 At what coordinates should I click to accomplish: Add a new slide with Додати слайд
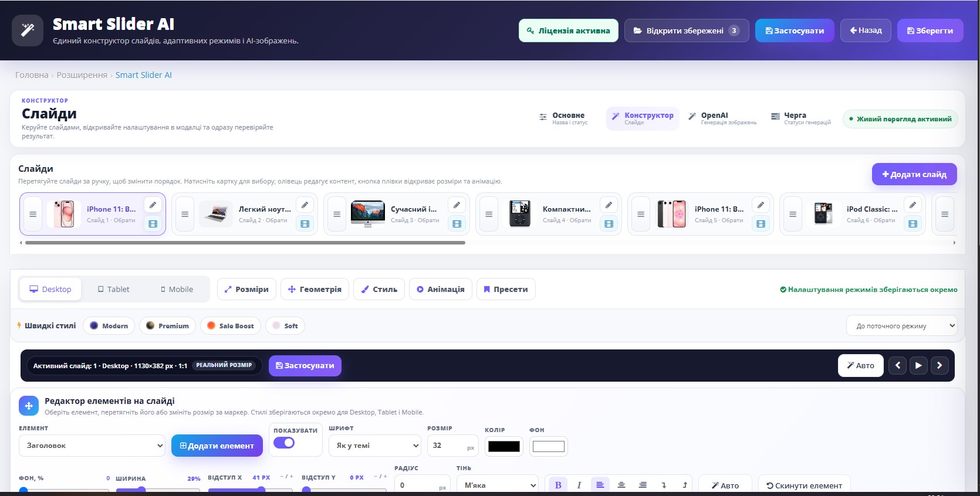coord(914,174)
